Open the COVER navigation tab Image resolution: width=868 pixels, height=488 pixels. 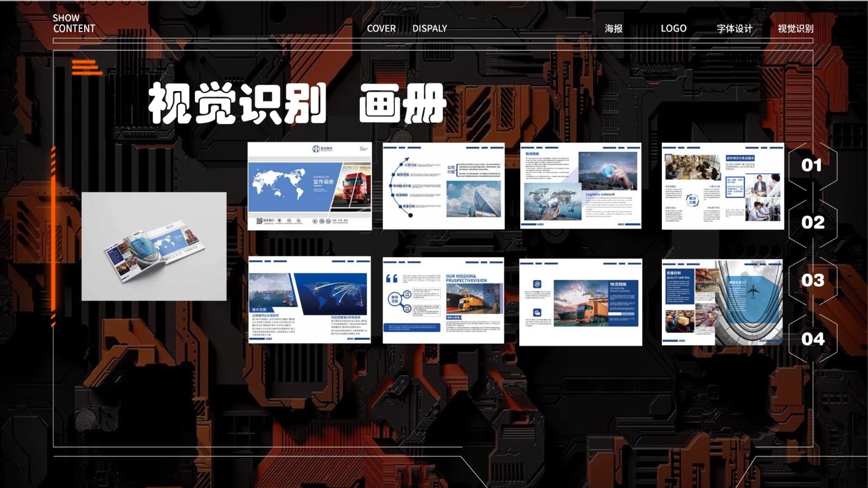coord(381,29)
